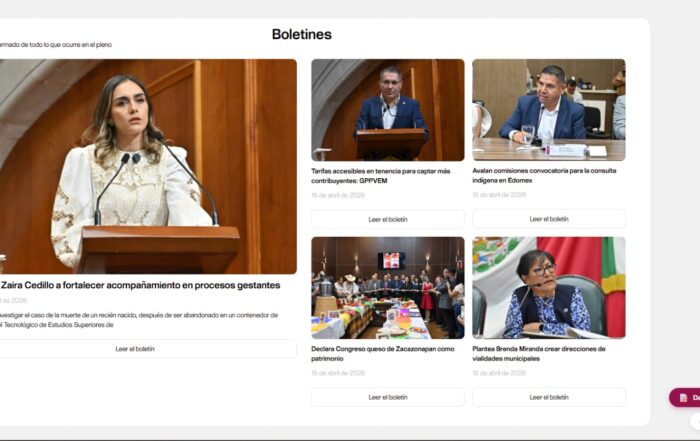Open 'Leer el boletín' for queso de Zacazonapan
The height and width of the screenshot is (441, 700).
tap(388, 397)
